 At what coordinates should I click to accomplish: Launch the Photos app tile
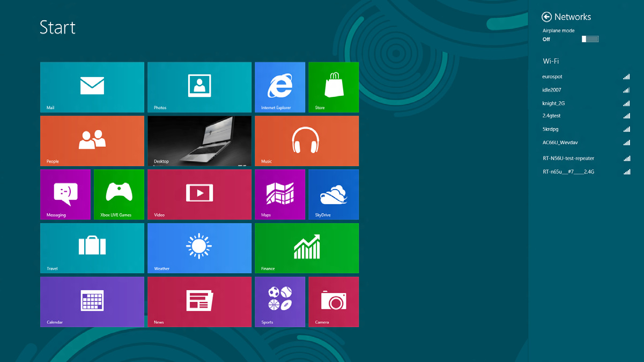(199, 87)
